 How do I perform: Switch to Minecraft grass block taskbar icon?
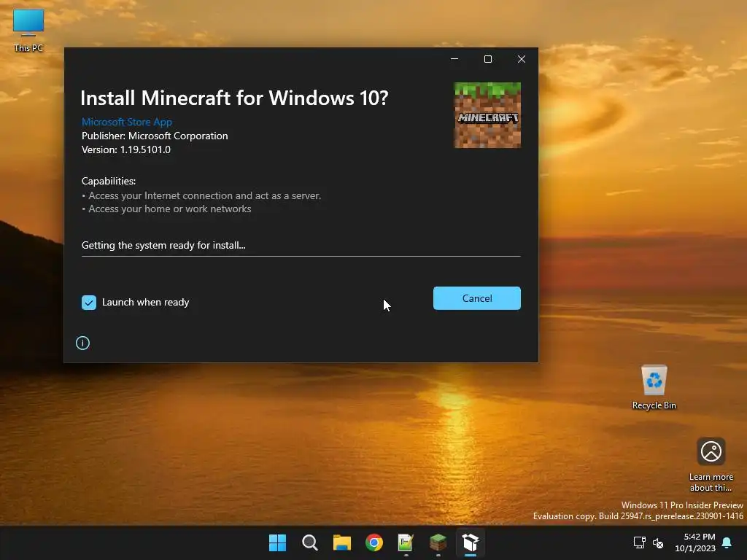pos(438,542)
